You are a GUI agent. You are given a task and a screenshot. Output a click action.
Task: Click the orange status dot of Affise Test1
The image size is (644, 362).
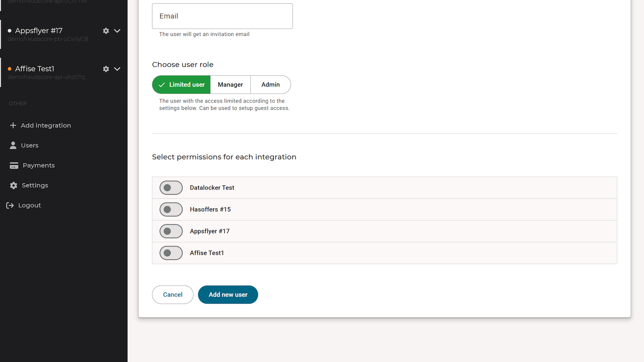10,69
